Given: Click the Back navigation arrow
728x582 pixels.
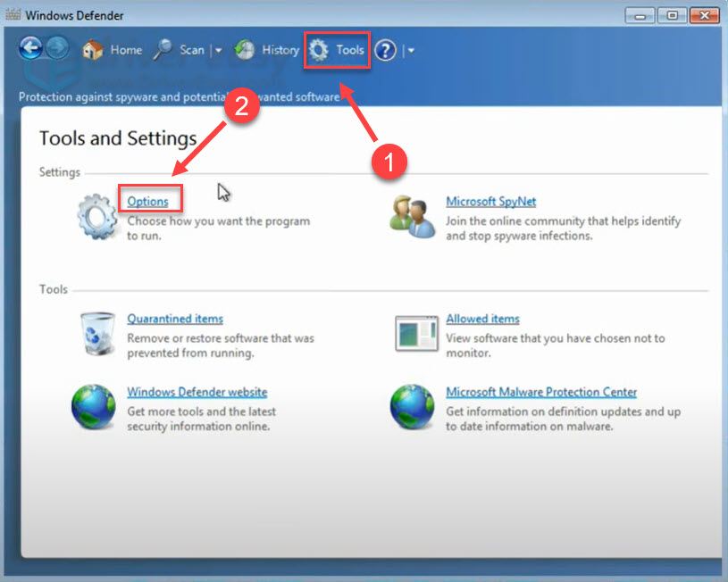Looking at the screenshot, I should [30, 48].
